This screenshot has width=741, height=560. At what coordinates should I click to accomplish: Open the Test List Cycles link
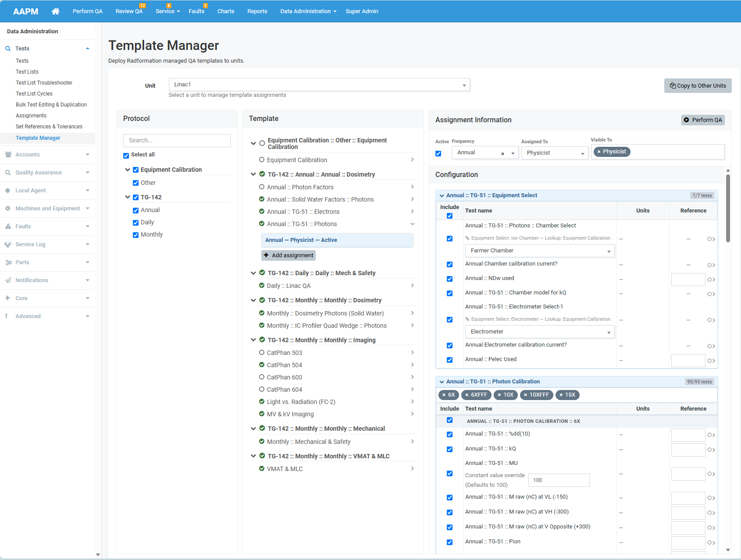34,94
